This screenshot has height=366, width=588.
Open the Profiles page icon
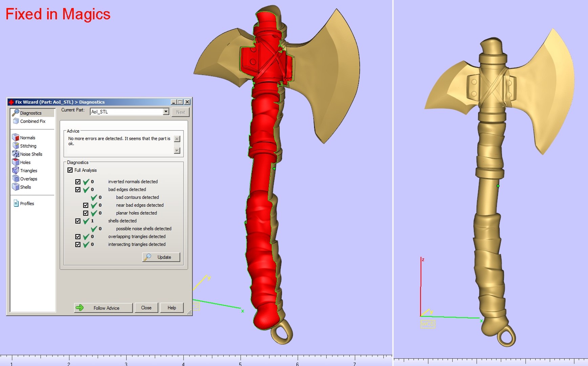tap(16, 203)
